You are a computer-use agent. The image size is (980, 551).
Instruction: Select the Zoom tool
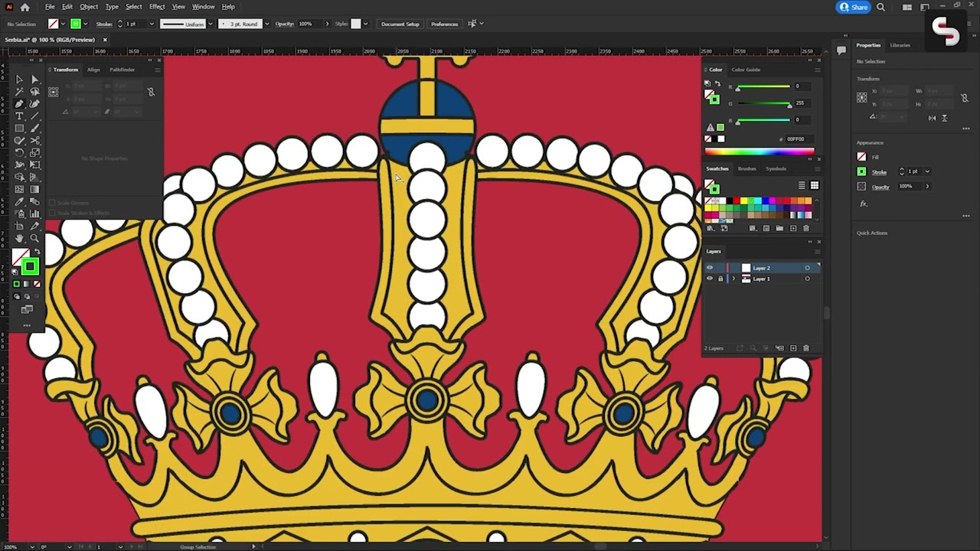[x=34, y=239]
